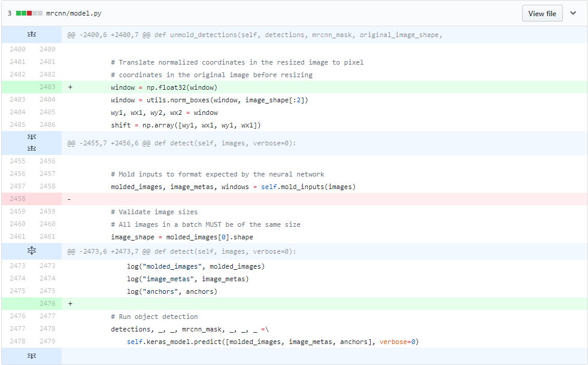Image resolution: width=588 pixels, height=365 pixels.
Task: Click comment '# Validate image sizes'
Action: tap(154, 212)
